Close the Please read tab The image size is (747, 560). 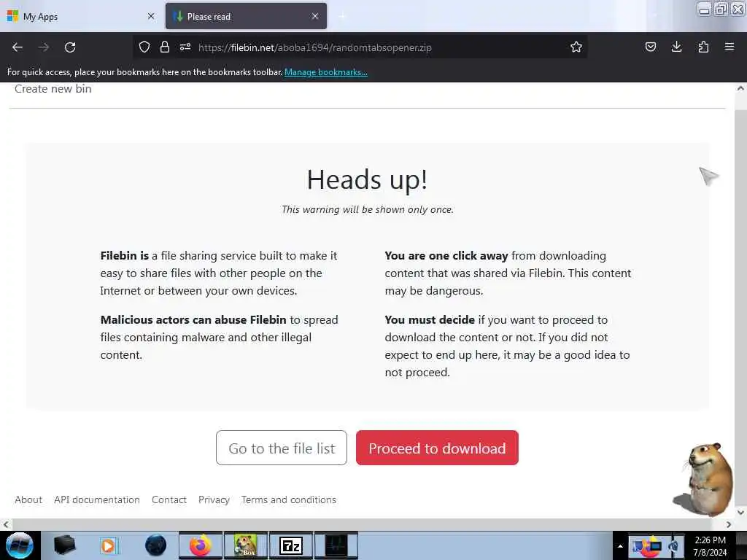click(x=315, y=17)
